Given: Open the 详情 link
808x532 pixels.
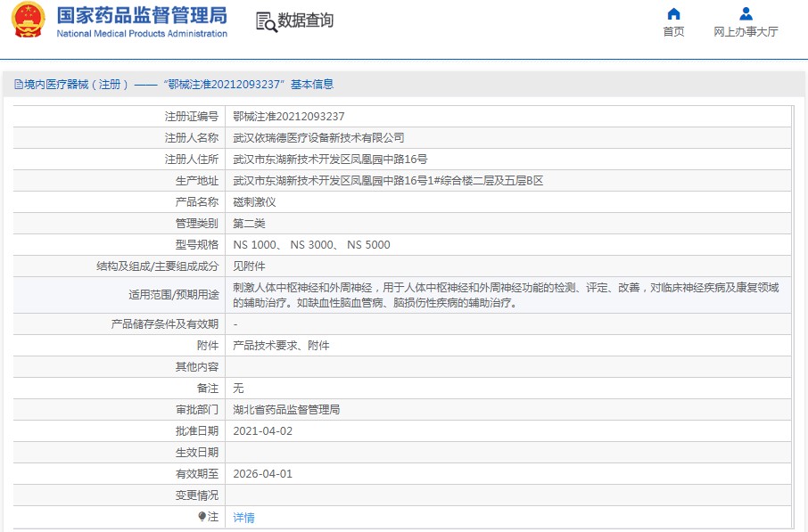Looking at the screenshot, I should [x=243, y=517].
